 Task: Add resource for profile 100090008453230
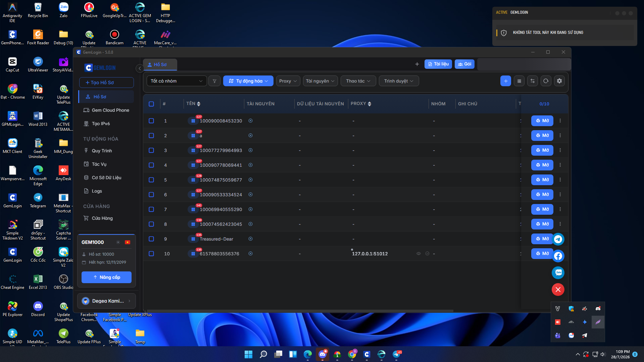pos(250,121)
